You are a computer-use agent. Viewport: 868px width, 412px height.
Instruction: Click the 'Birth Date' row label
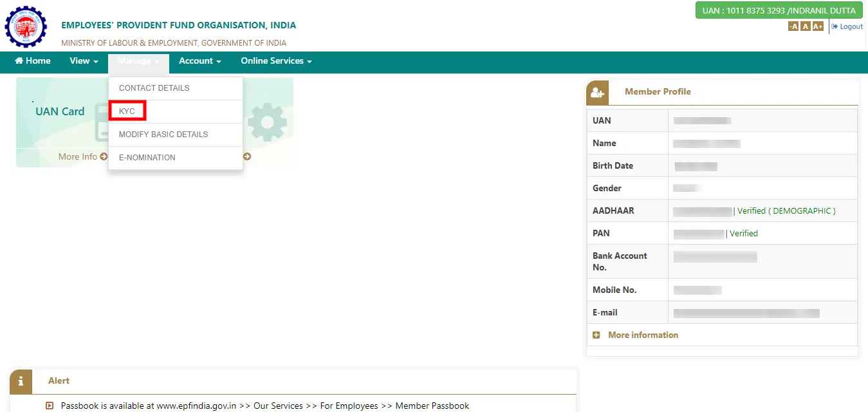pos(613,165)
